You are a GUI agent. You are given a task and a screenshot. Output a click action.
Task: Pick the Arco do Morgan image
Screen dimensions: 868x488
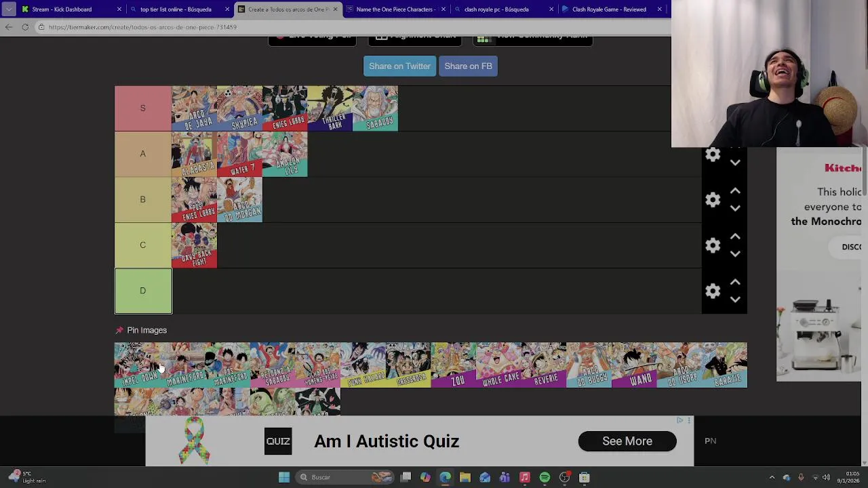tap(239, 199)
